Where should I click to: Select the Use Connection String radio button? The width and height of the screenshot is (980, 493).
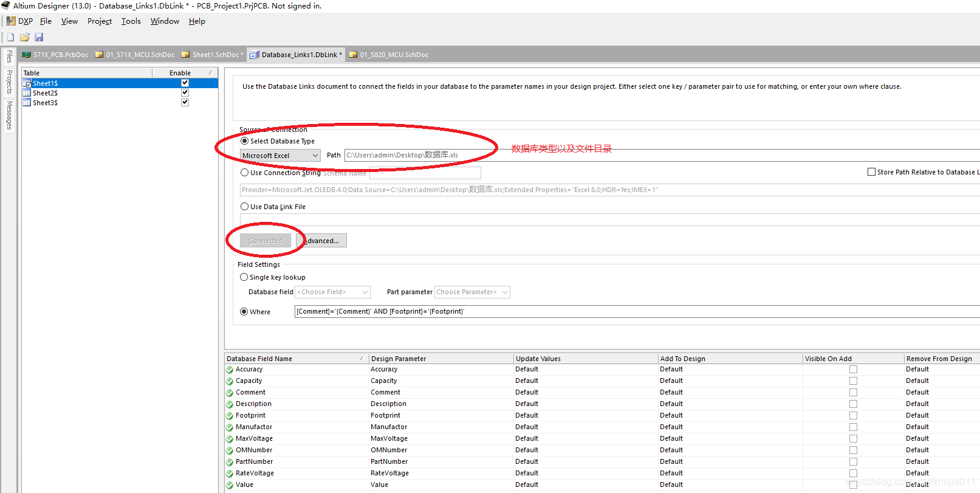[244, 173]
